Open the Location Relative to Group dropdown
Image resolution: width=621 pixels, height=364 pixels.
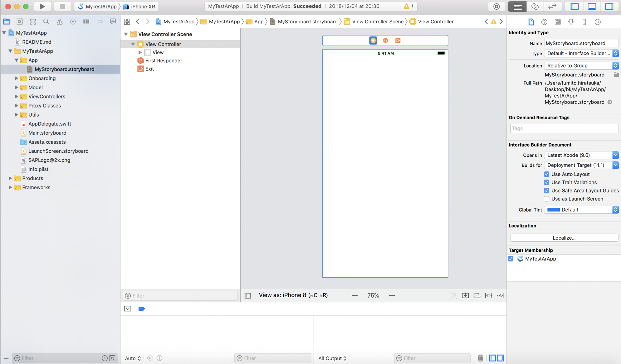581,65
